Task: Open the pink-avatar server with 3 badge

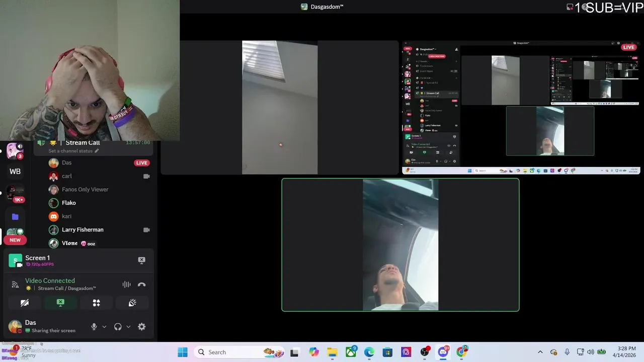Action: point(15,150)
